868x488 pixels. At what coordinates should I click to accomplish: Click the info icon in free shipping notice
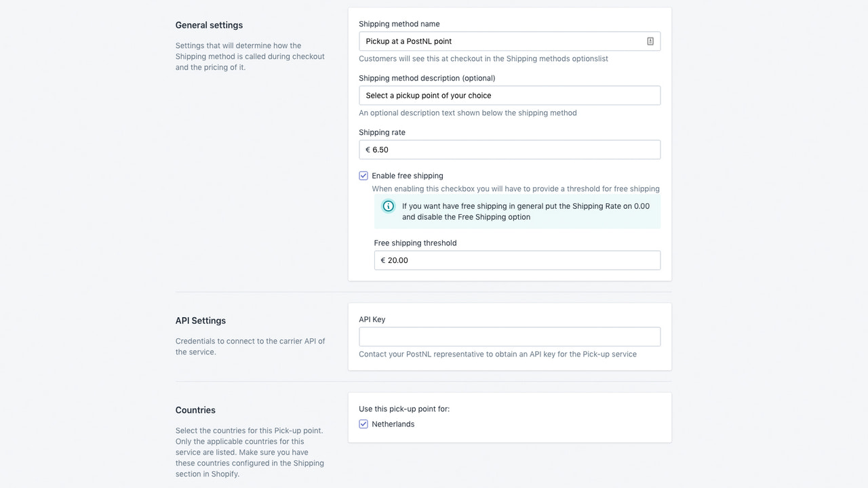[x=389, y=206]
